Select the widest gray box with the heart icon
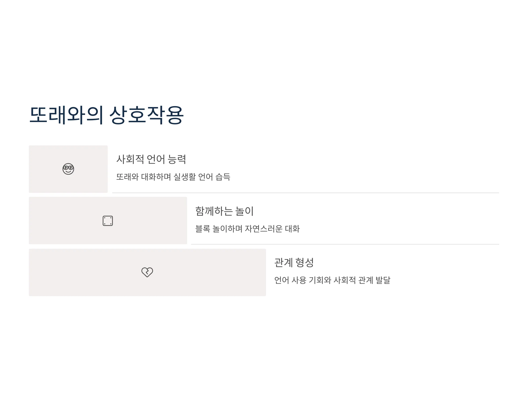 coord(147,272)
